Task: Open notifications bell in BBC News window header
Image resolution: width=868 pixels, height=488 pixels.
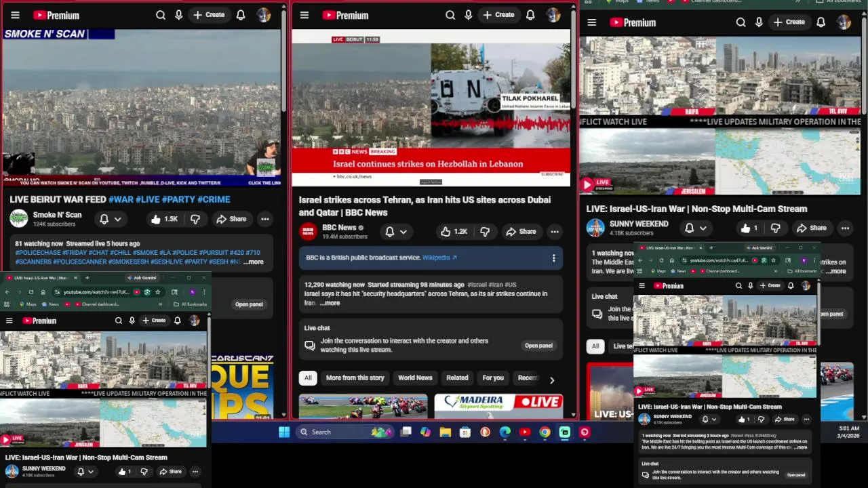Action: 530,15
